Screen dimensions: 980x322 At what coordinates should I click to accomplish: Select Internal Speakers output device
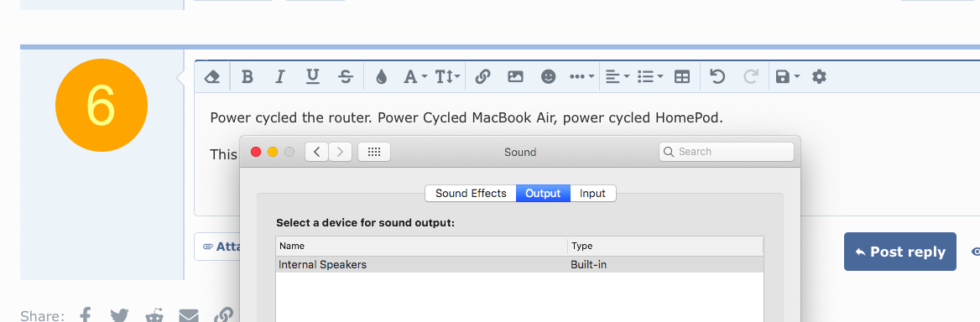[519, 265]
